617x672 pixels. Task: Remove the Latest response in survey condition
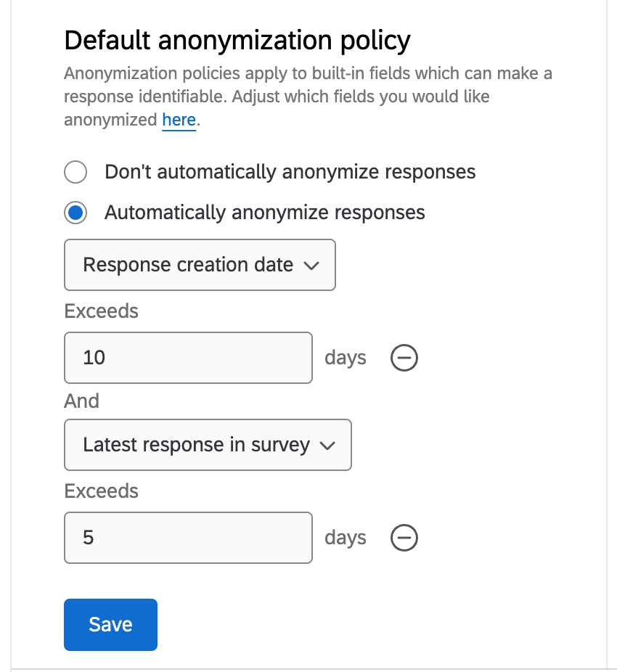click(404, 538)
